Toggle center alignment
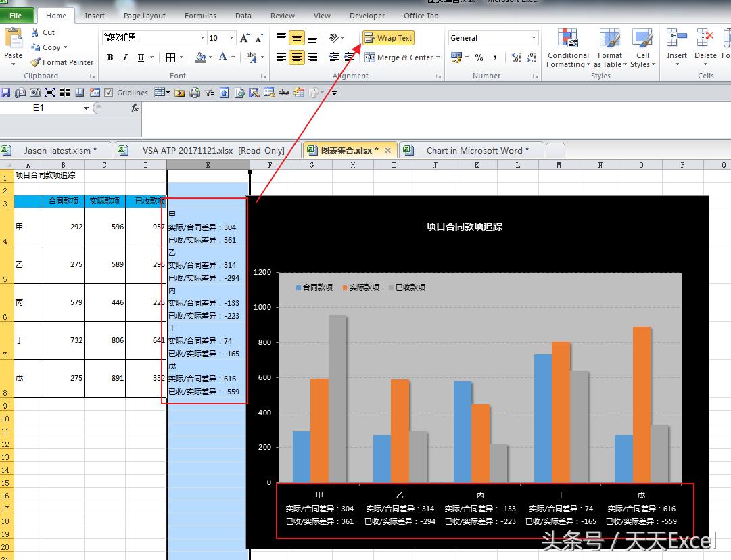Viewport: 731px width, 560px height. coord(296,57)
